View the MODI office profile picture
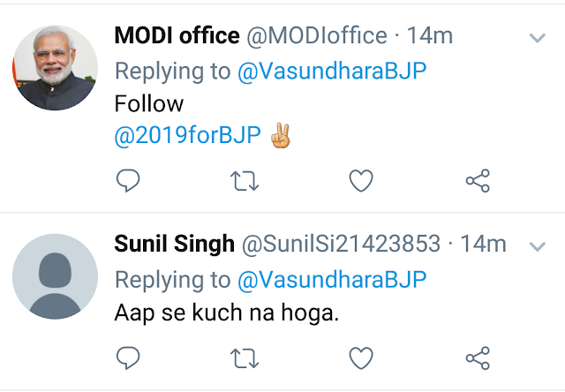This screenshot has height=392, width=565. pos(55,68)
